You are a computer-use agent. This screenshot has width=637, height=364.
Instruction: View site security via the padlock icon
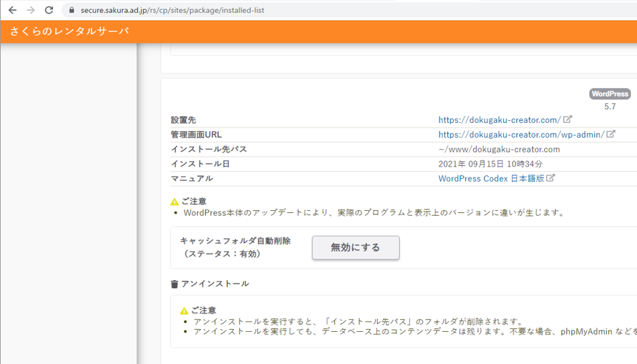click(71, 10)
